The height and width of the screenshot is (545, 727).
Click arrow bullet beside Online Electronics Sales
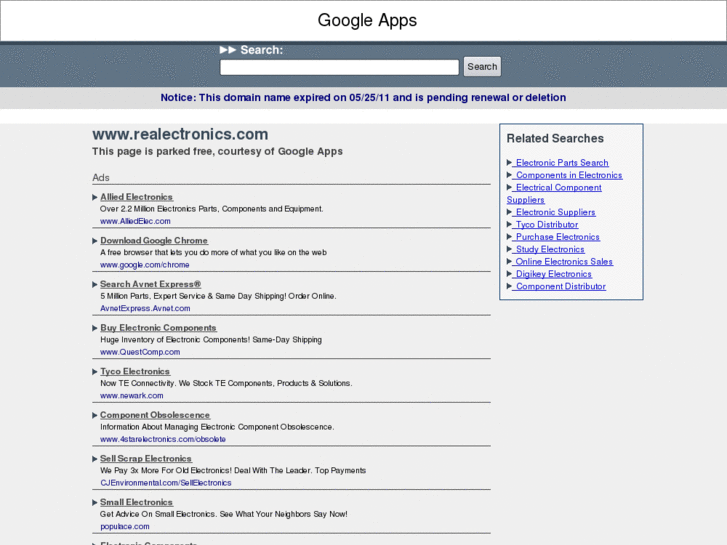click(x=509, y=262)
